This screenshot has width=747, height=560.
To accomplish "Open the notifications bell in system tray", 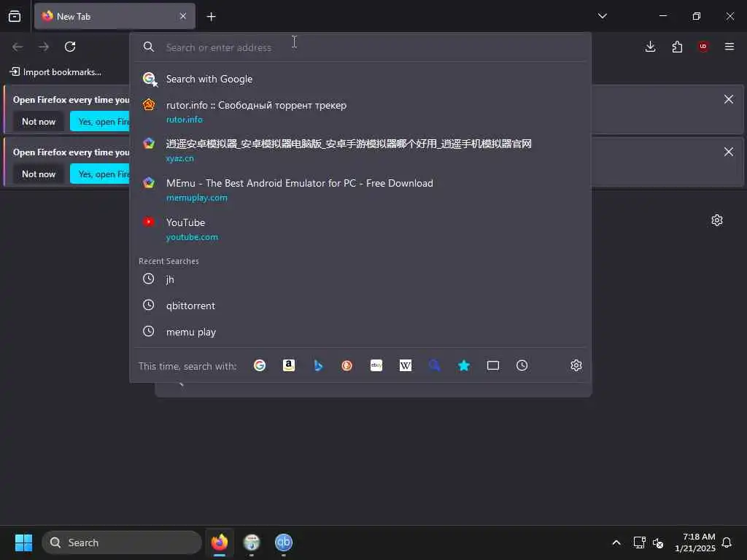I will (727, 542).
